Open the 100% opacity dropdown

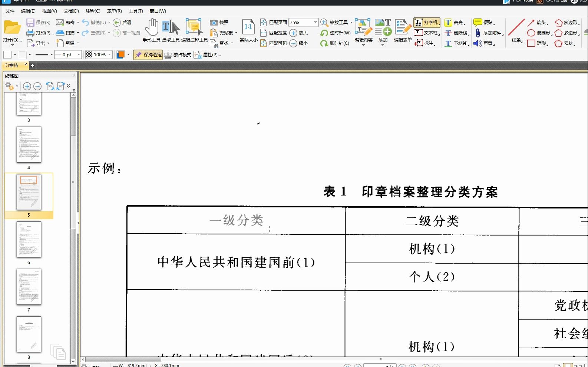pyautogui.click(x=109, y=55)
